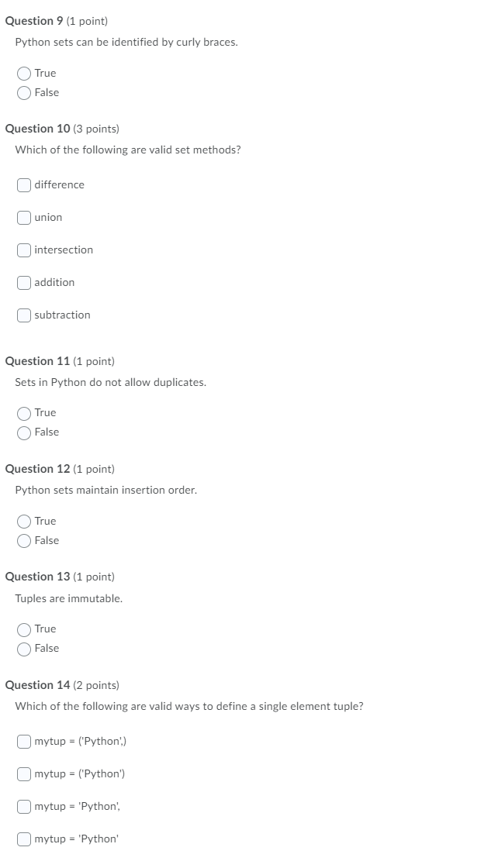Select False for Question 9

pos(24,92)
